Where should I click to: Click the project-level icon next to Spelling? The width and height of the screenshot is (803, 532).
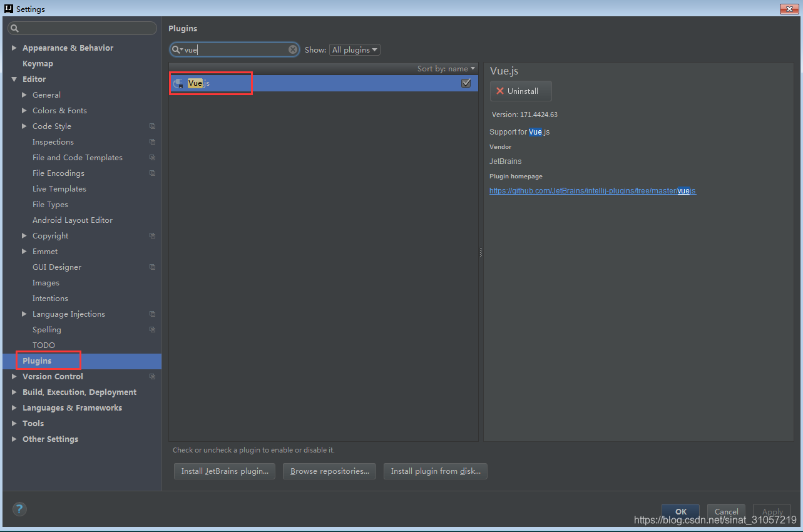tap(152, 329)
